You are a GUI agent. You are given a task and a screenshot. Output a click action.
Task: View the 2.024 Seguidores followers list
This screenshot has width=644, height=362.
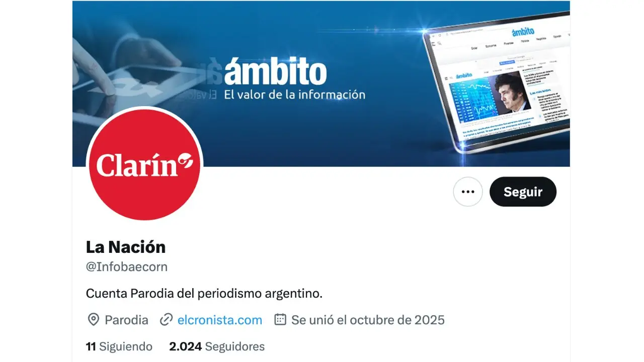pyautogui.click(x=217, y=346)
